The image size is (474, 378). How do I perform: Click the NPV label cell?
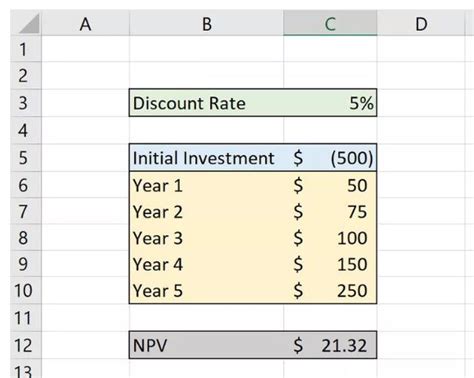pyautogui.click(x=206, y=345)
